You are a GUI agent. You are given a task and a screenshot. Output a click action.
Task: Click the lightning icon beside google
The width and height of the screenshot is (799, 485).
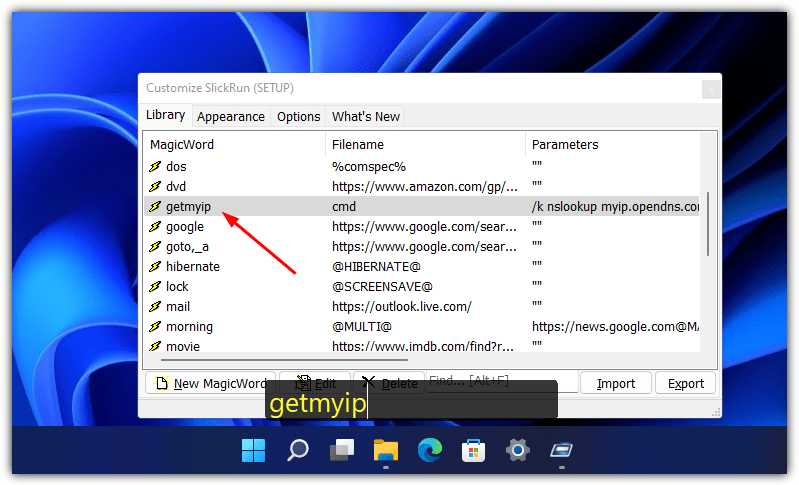(155, 227)
